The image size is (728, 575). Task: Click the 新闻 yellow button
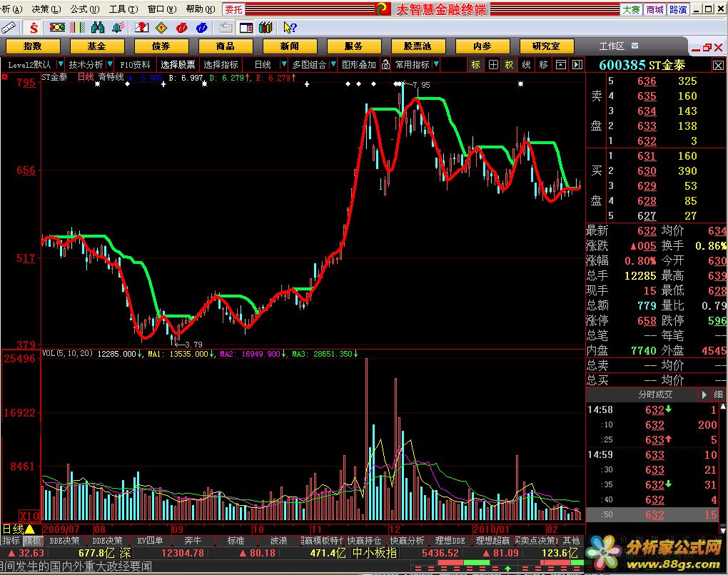click(x=289, y=46)
